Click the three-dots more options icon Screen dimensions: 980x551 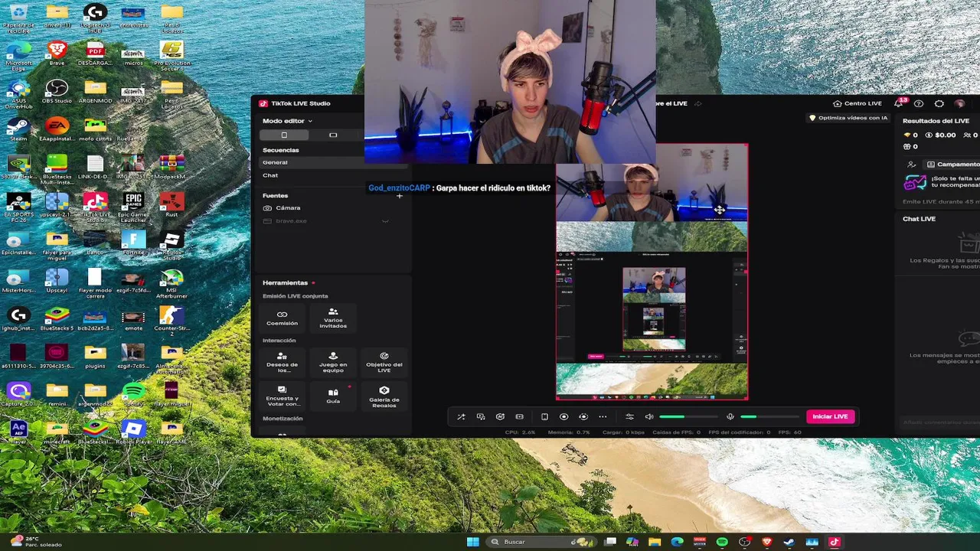click(603, 416)
